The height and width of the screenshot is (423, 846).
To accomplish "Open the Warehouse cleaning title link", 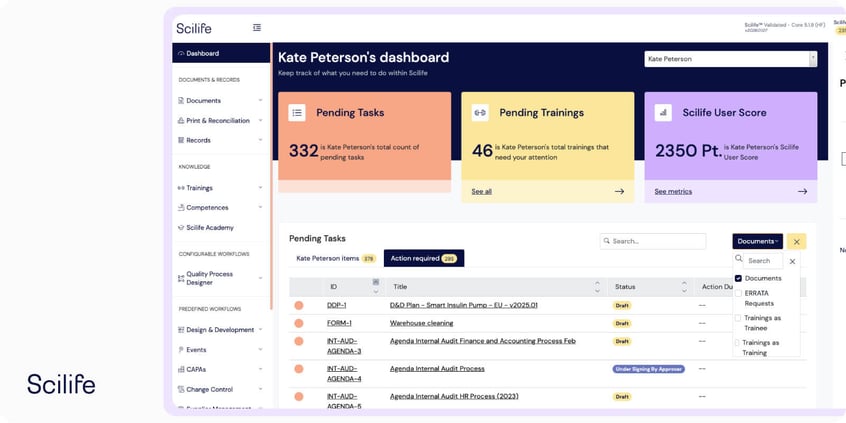I will coord(421,323).
